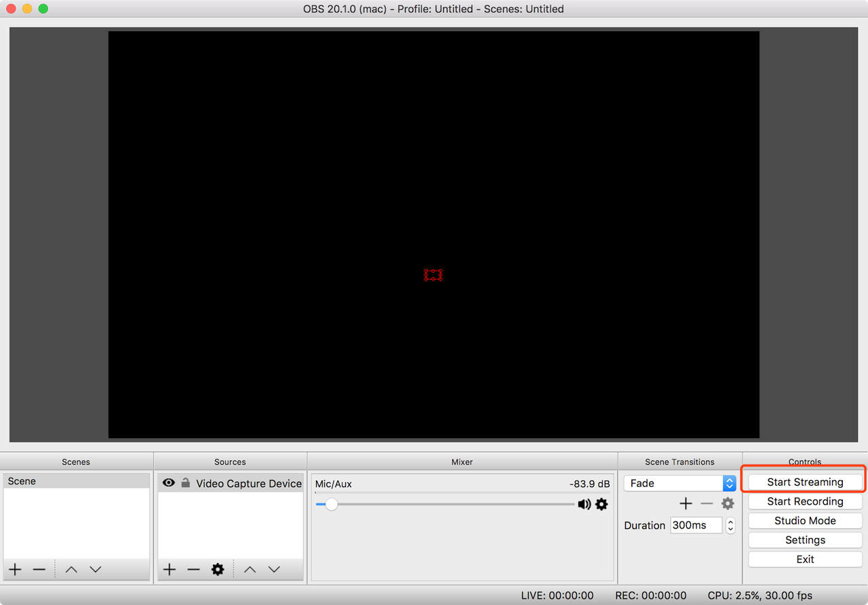This screenshot has height=605, width=868.
Task: Click the Scenes panel header
Action: click(x=76, y=462)
